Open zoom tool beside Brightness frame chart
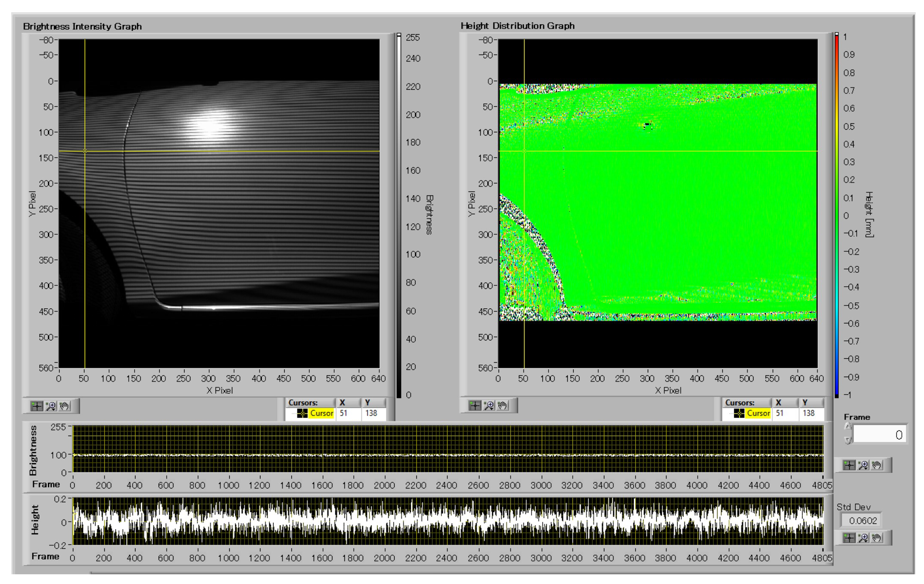The image size is (924, 584). click(x=863, y=465)
